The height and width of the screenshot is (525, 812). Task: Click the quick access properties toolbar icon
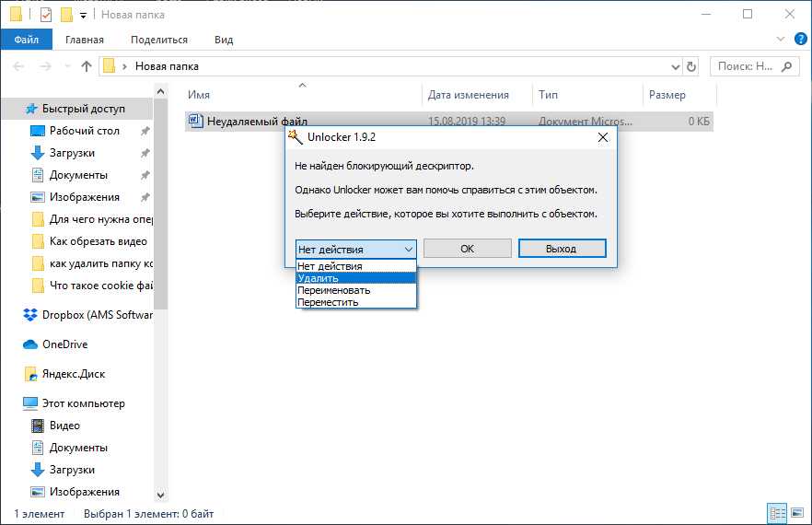[46, 15]
